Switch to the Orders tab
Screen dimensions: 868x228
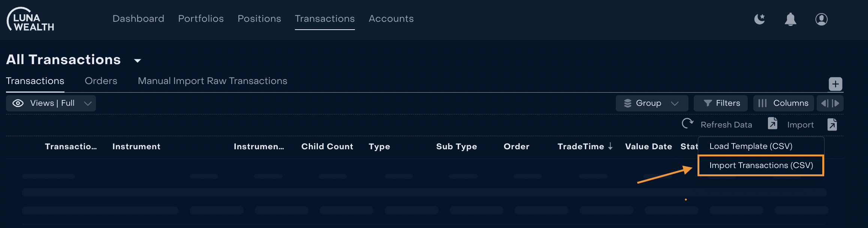coord(101,81)
